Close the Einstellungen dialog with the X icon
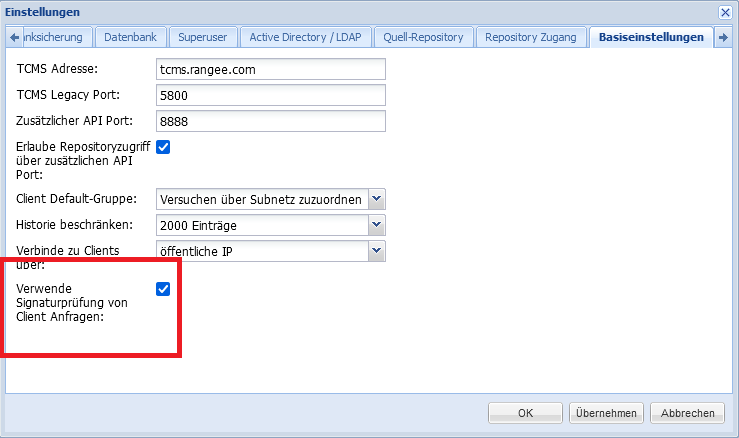739x438 pixels. [x=725, y=11]
